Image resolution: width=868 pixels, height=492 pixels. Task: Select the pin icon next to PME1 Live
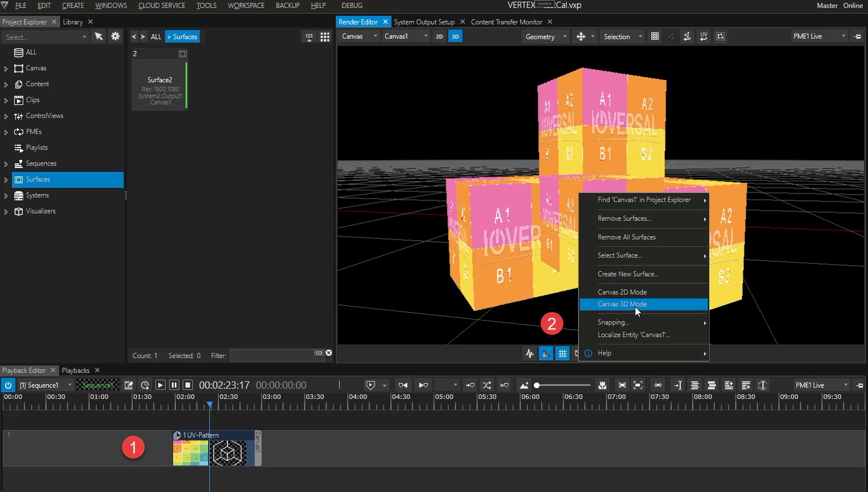pos(859,36)
